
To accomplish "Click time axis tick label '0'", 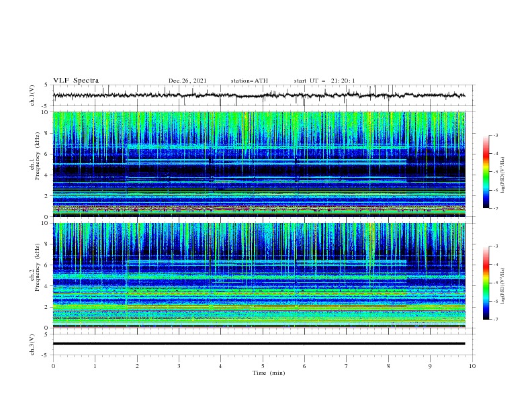I will point(53,366).
